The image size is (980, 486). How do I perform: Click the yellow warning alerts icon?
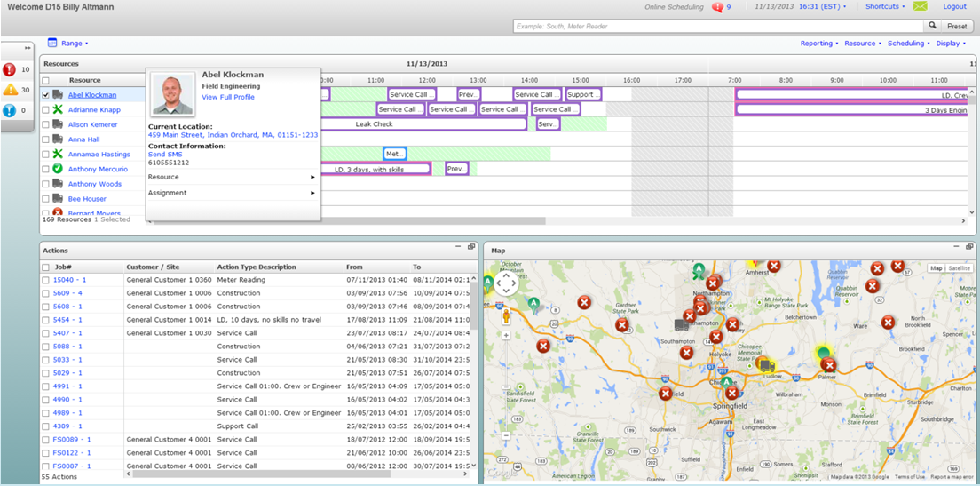pos(10,90)
